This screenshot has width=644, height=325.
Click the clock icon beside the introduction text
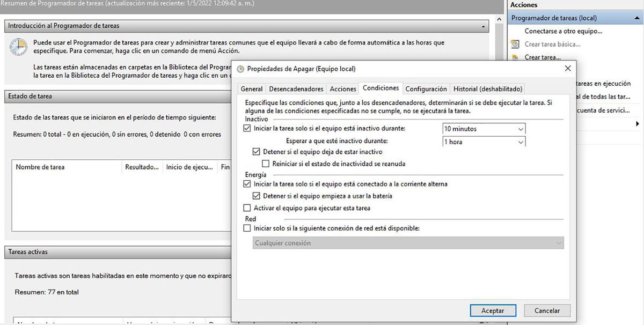pyautogui.click(x=18, y=47)
